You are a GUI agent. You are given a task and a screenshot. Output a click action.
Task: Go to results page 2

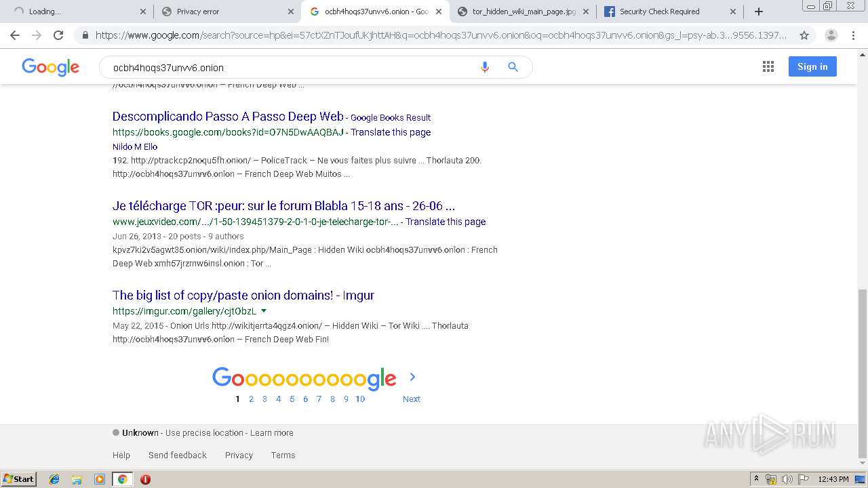tap(251, 399)
